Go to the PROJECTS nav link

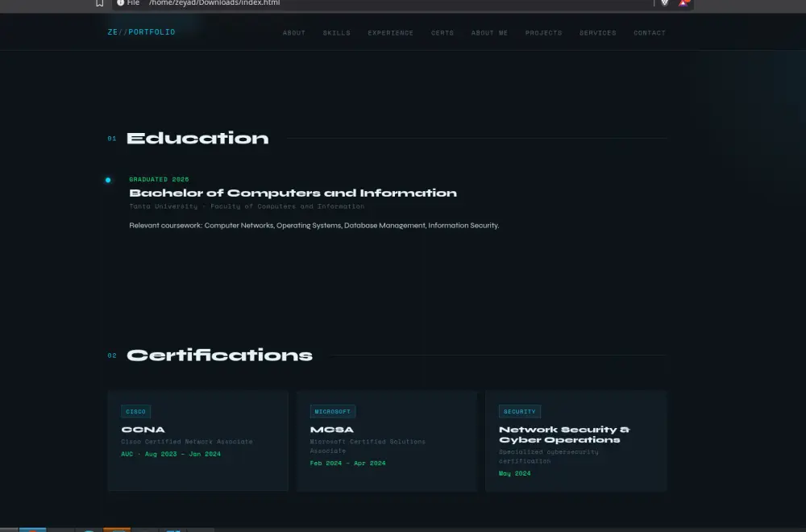[x=544, y=33]
